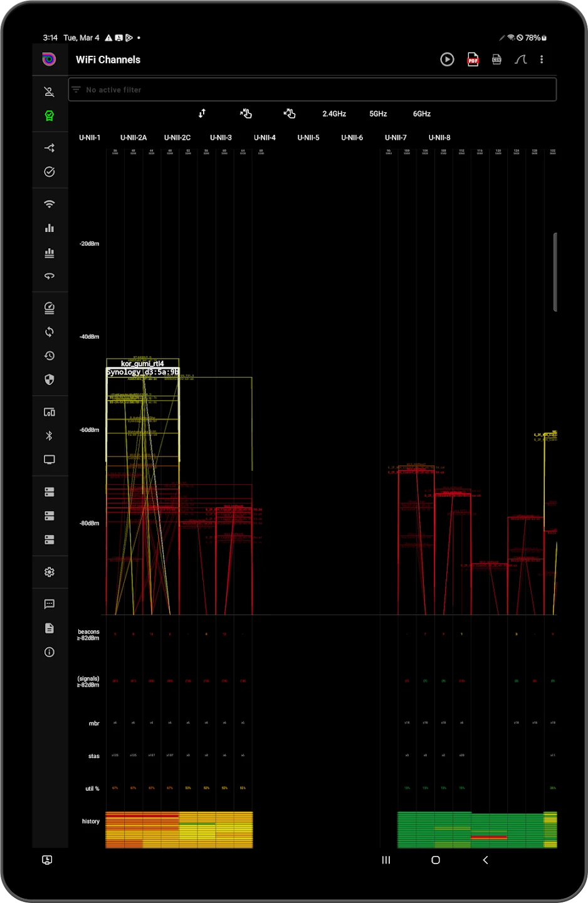Open the Bluetooth sidebar icon
Screen dimensions: 588x903
[x=50, y=436]
